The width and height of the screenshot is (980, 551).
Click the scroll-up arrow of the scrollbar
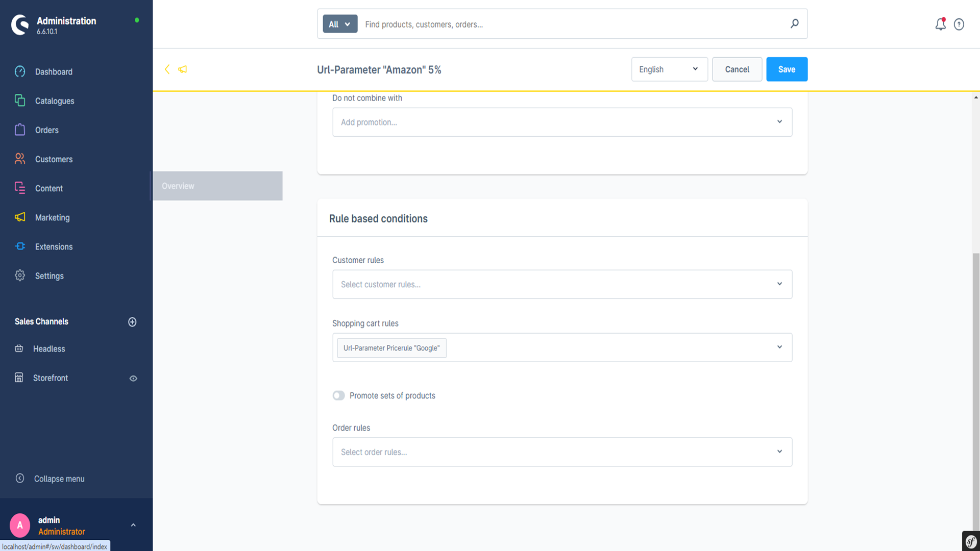(976, 97)
